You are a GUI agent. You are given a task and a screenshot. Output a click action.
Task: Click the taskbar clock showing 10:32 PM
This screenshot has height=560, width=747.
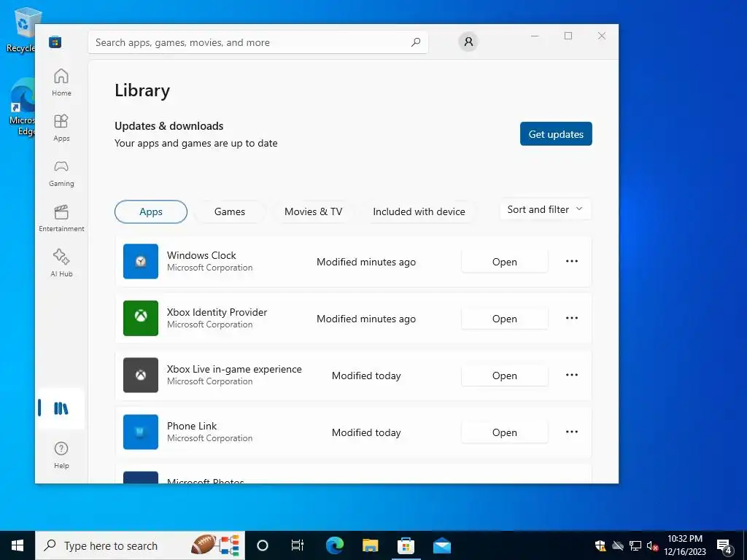coord(685,545)
